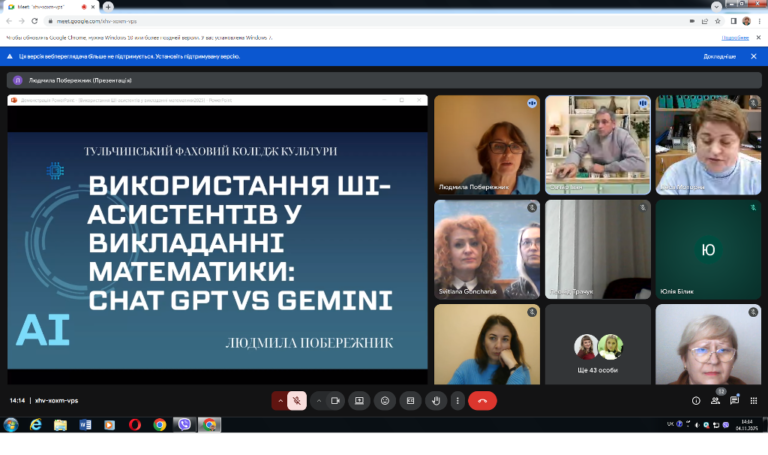Go back in browser history

pyautogui.click(x=9, y=21)
